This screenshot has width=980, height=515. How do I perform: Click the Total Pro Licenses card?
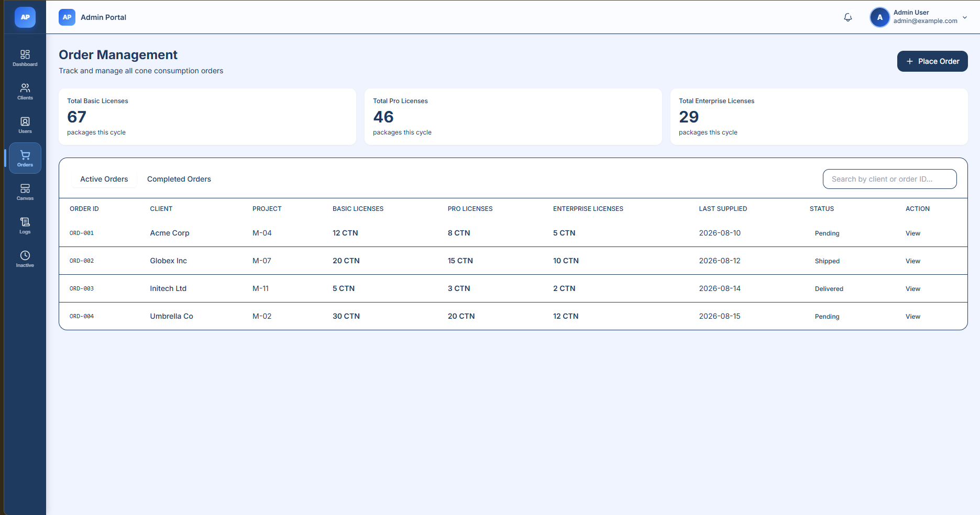(x=513, y=117)
